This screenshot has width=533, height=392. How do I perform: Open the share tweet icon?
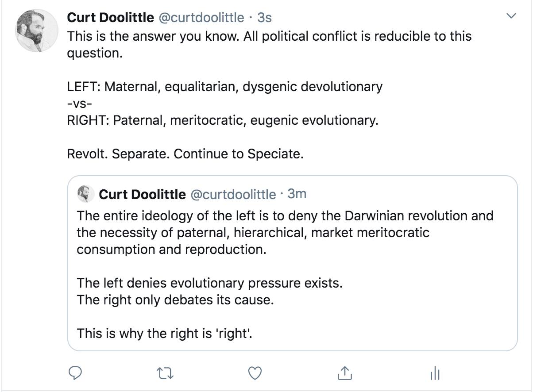pyautogui.click(x=344, y=373)
